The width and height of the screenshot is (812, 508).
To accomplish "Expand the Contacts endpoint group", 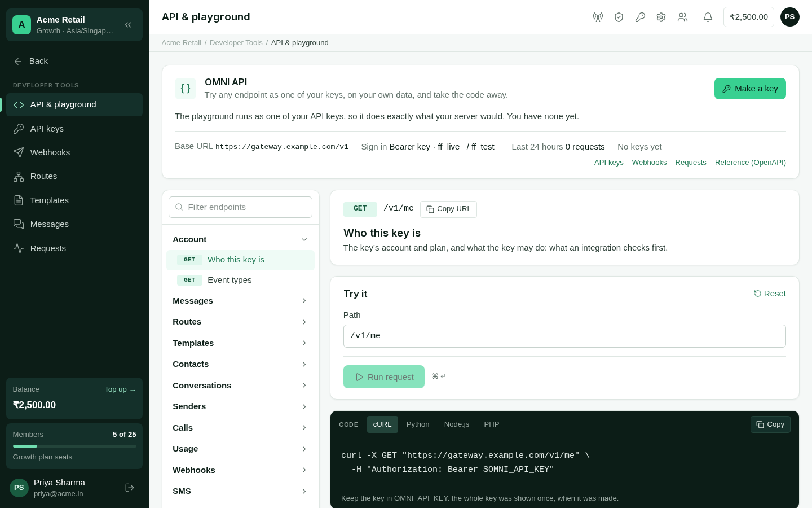I will tap(241, 364).
